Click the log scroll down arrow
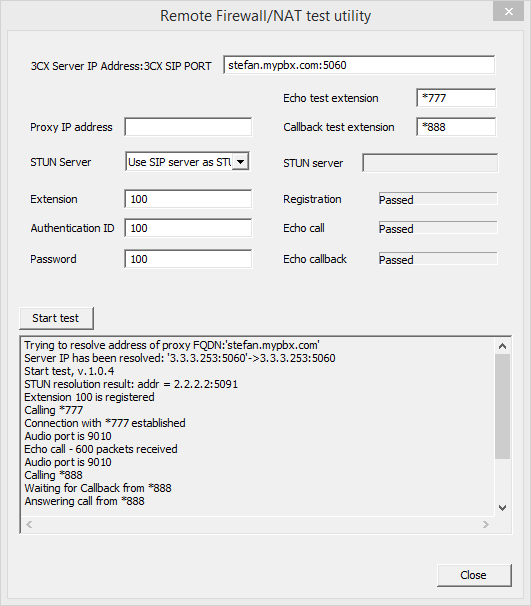 point(502,507)
